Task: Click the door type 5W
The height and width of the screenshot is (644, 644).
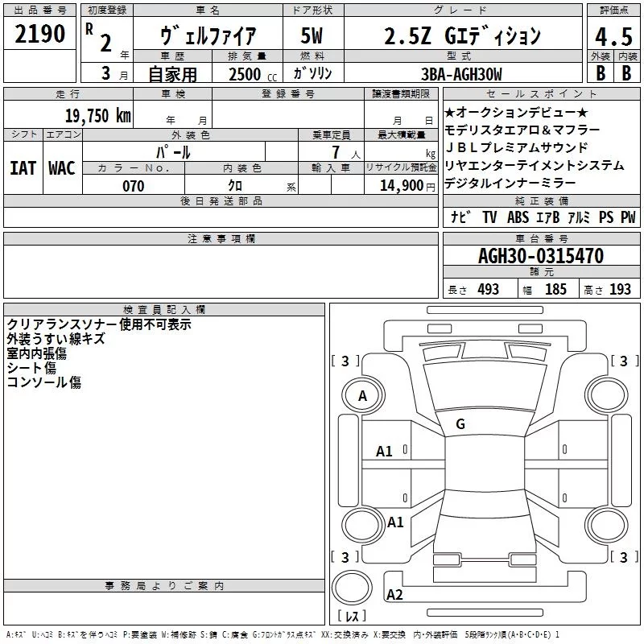Action: 312,35
